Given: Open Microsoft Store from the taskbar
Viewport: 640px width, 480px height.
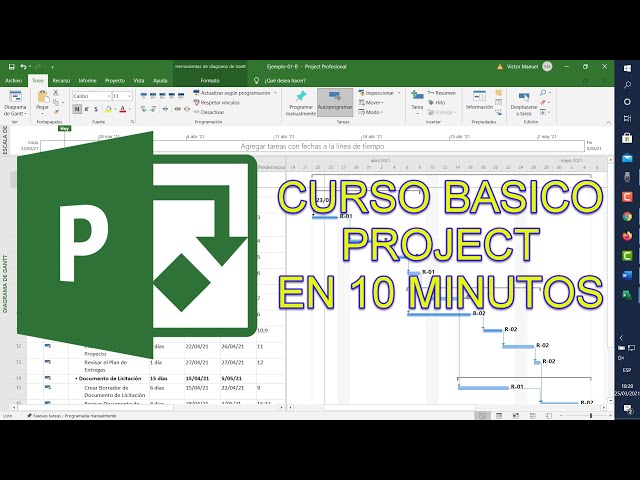Looking at the screenshot, I should 627,138.
